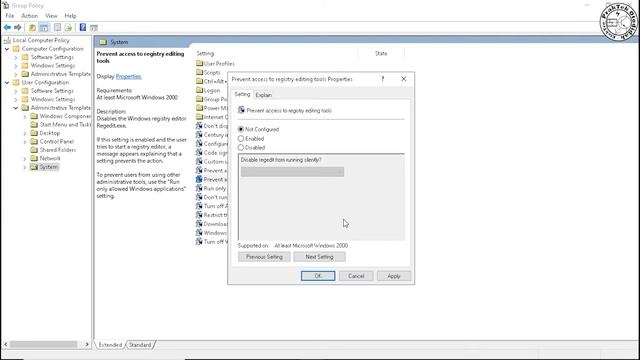
Task: Expand Windows Settings under Computer Configuration
Action: point(16,66)
